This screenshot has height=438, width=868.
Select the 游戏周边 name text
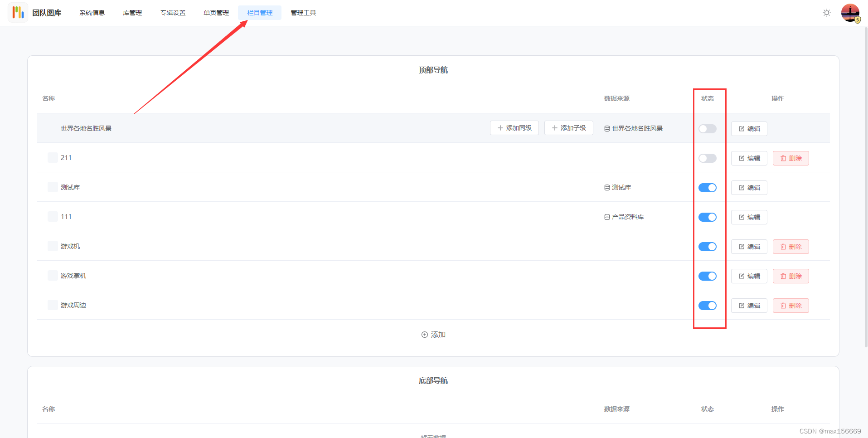coord(73,305)
